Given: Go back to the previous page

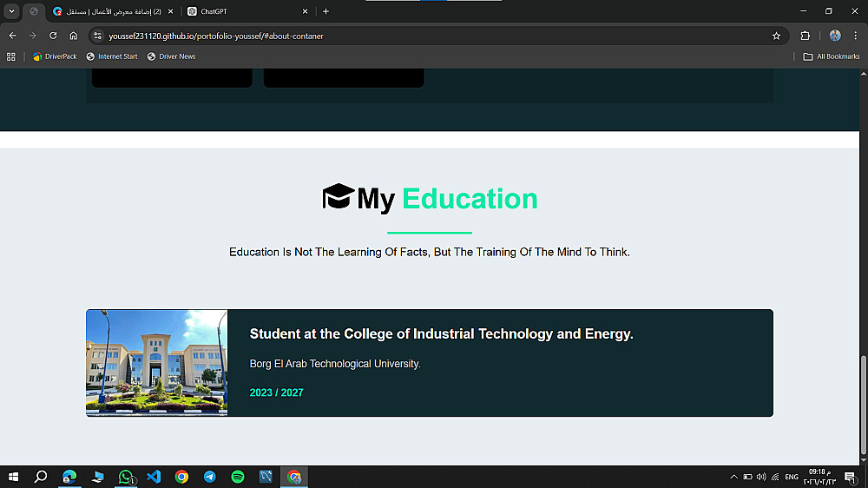Looking at the screenshot, I should click(x=12, y=36).
